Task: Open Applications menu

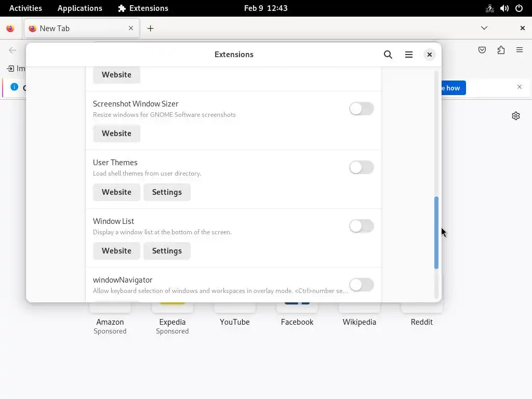Action: [x=79, y=8]
